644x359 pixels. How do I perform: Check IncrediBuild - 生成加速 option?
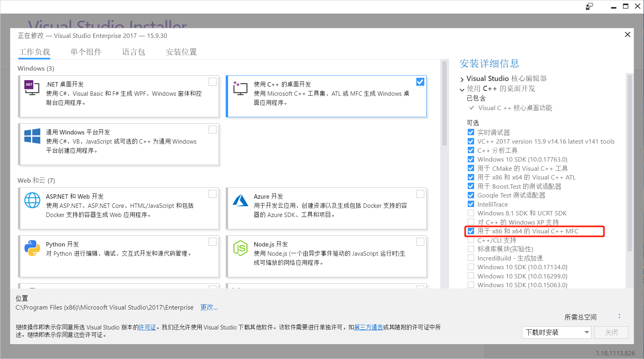coord(471,258)
